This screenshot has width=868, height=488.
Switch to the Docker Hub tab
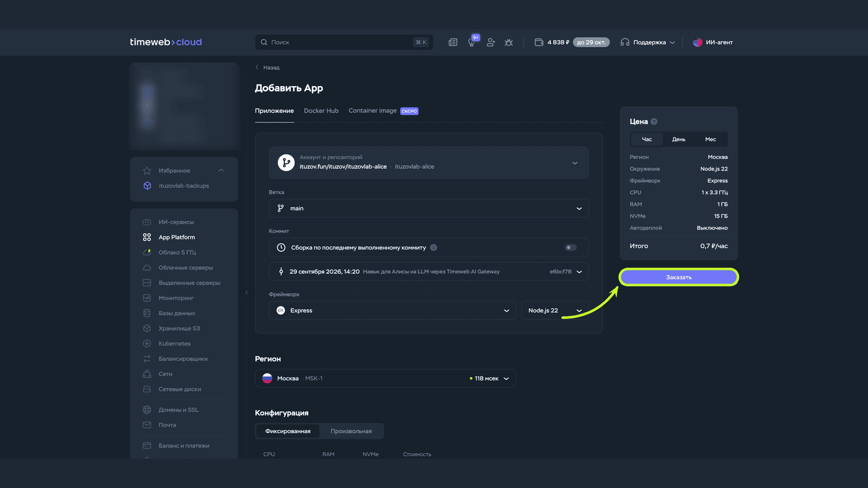[321, 111]
